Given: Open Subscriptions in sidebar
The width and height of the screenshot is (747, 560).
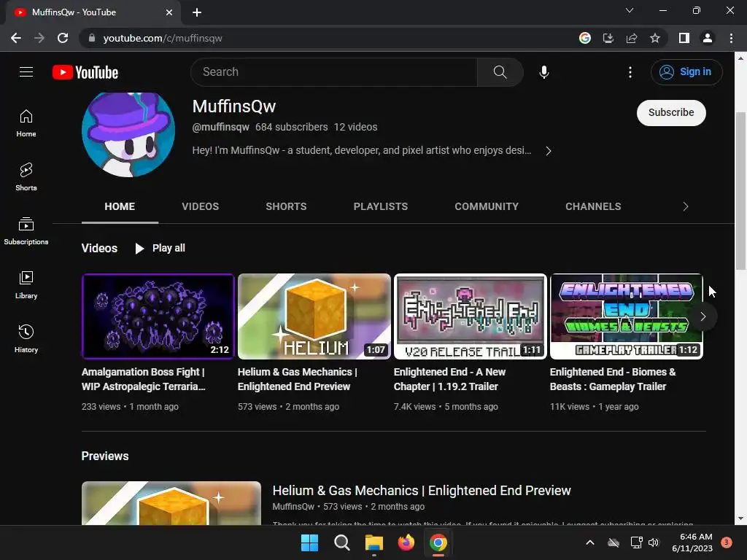Looking at the screenshot, I should (x=26, y=231).
